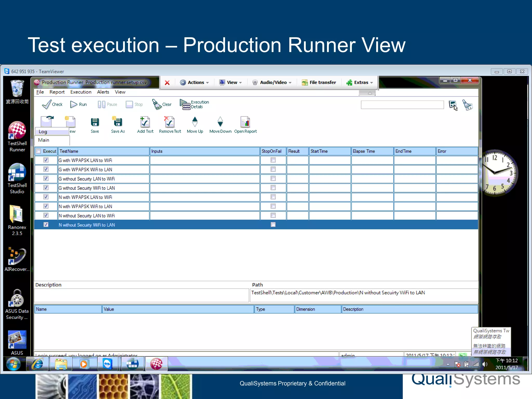
Task: Click the Check toolbar icon
Action: (52, 104)
